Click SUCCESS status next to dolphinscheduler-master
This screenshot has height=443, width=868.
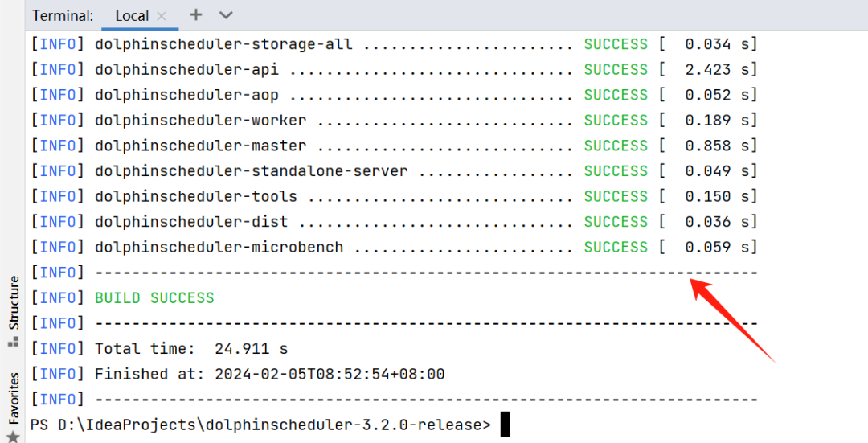click(616, 146)
